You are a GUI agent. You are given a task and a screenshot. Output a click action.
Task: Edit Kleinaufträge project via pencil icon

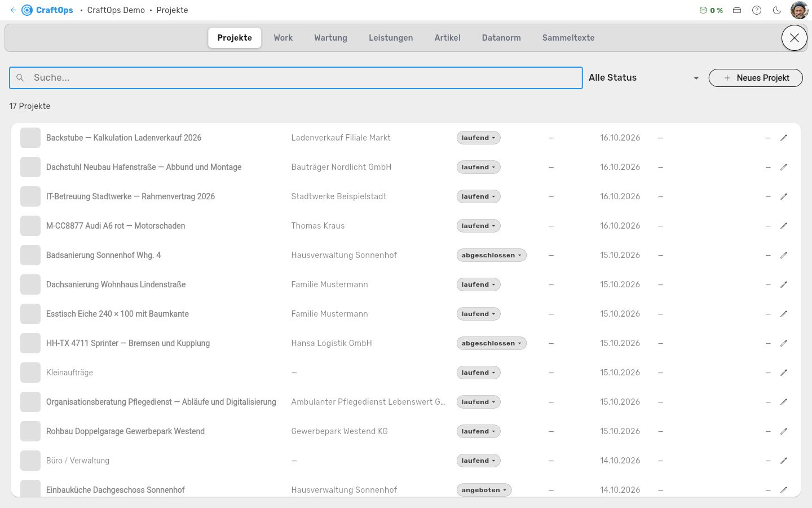783,373
